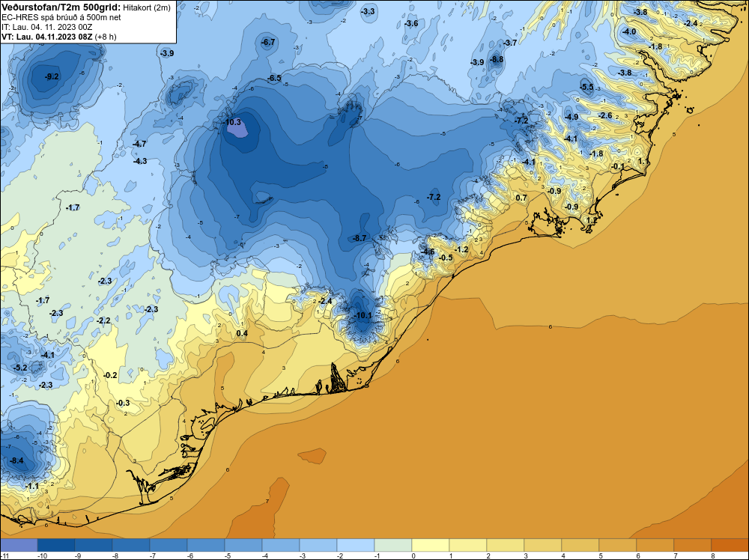Click the -0.3 temperature label

tap(123, 403)
